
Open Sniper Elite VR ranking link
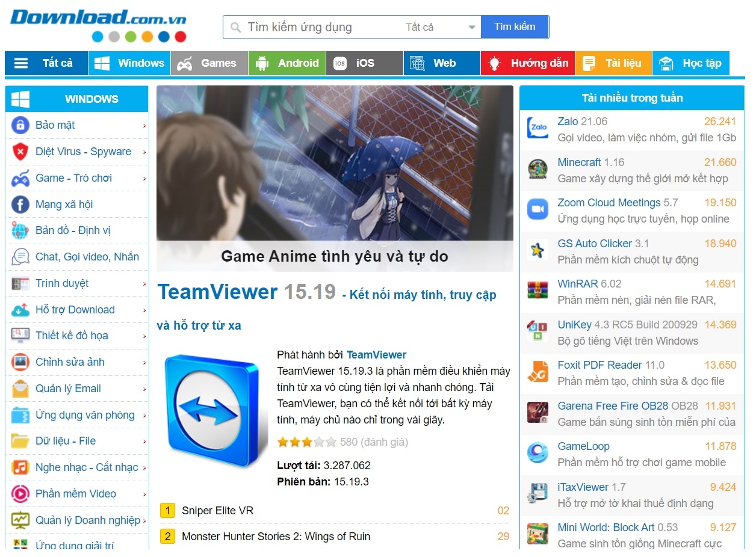[x=217, y=511]
